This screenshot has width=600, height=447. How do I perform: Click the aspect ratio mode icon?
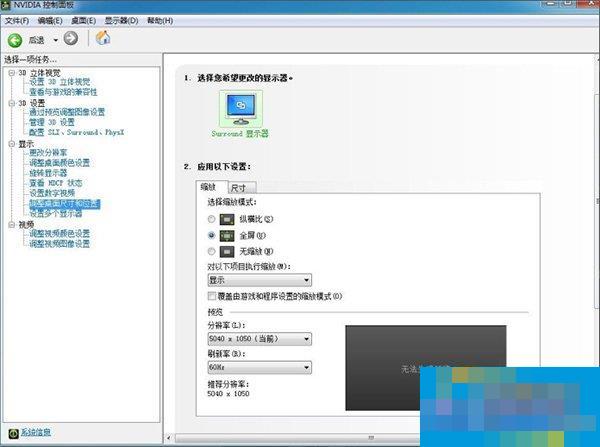(x=227, y=219)
